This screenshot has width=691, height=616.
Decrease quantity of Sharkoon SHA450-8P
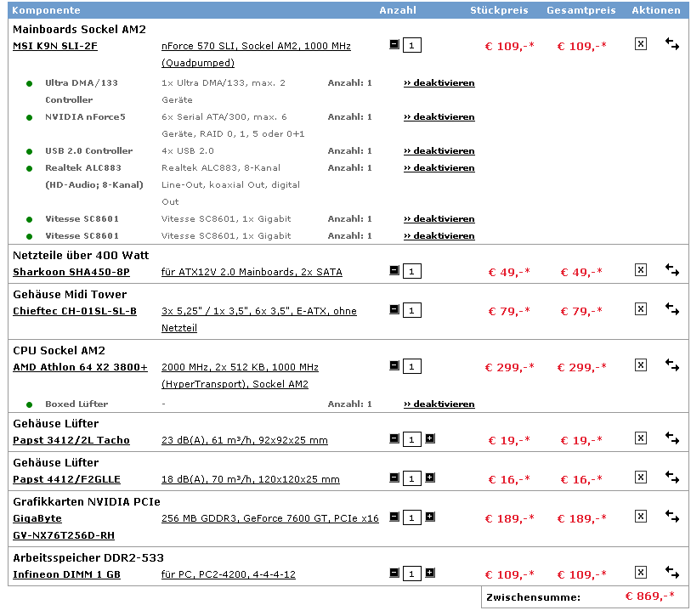point(394,270)
